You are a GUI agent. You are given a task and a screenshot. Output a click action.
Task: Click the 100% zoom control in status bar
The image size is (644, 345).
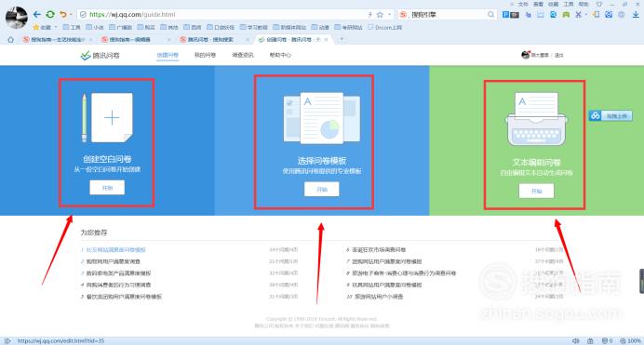pos(630,341)
